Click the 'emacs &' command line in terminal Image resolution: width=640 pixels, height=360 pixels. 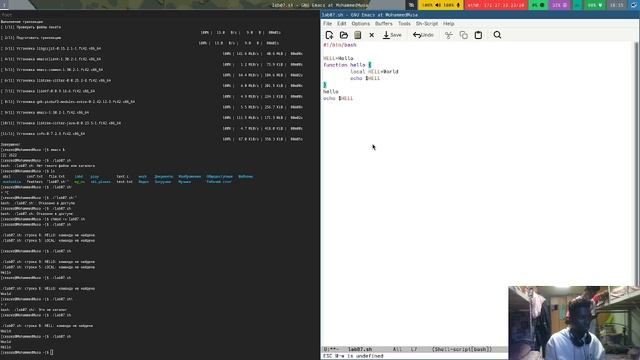(33, 150)
